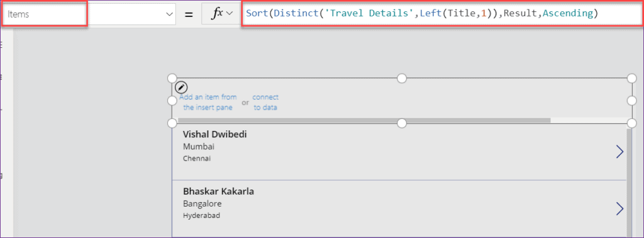
Task: Click the 'Bangalore' subtitle text
Action: click(202, 203)
